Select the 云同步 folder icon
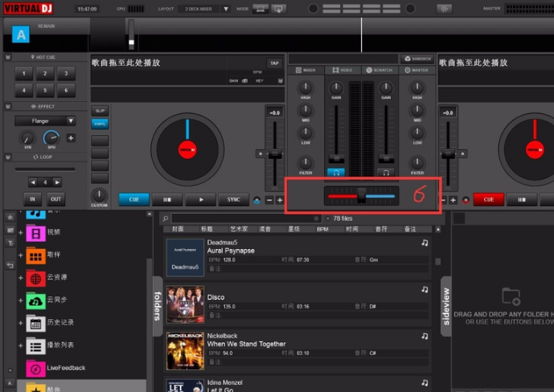Viewport: 554px width, 392px height. (35, 300)
